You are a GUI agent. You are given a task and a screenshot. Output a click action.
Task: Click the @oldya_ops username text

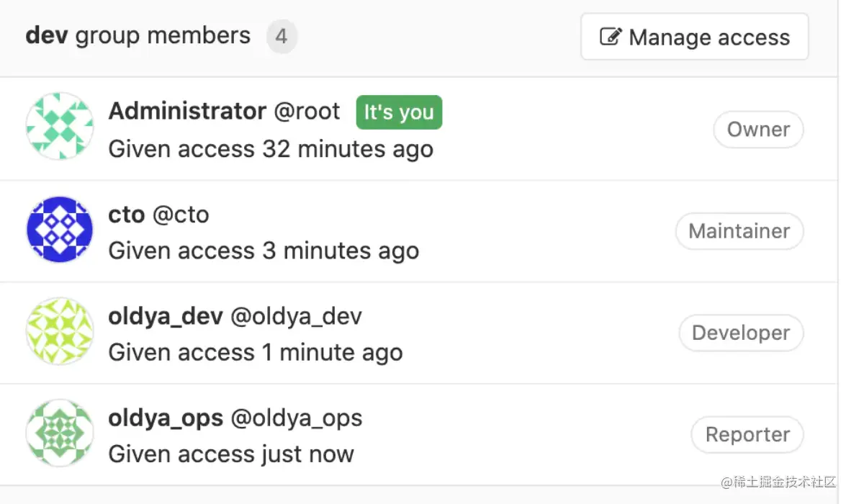[x=297, y=418]
